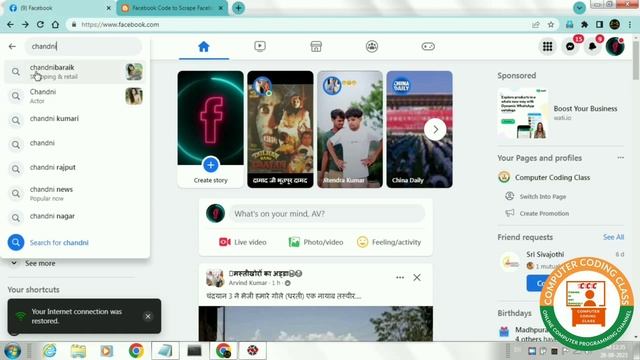Click Switch Into Page
The image size is (640, 360).
pyautogui.click(x=542, y=197)
